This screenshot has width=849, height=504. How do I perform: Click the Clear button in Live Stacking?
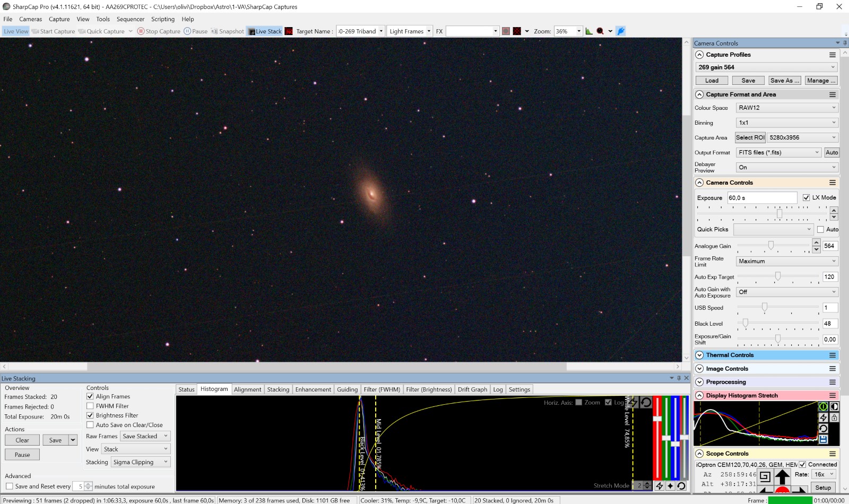tap(22, 440)
